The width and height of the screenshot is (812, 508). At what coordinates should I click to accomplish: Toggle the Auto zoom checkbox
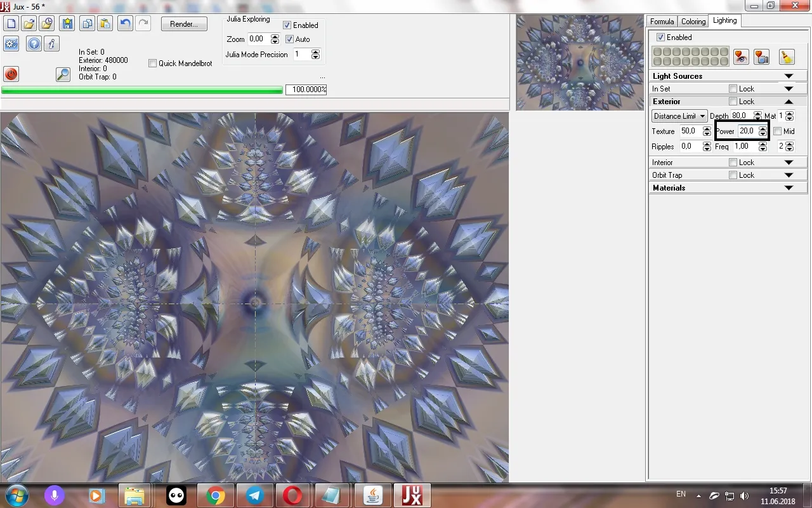pyautogui.click(x=290, y=39)
